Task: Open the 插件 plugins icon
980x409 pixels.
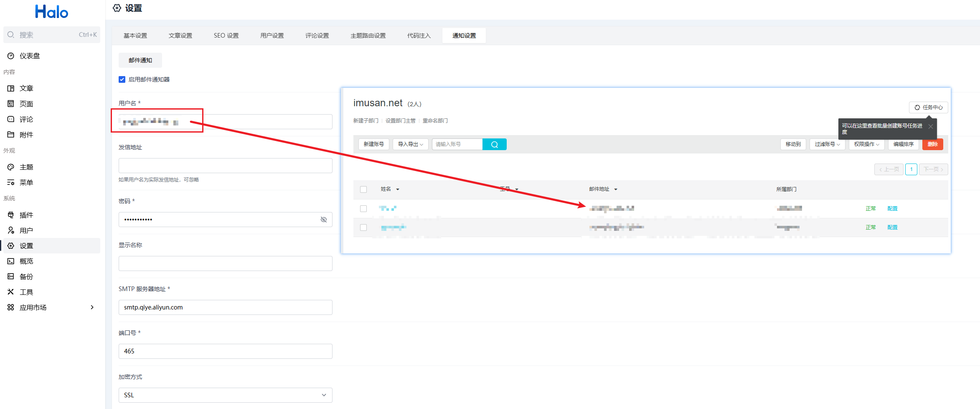Action: coord(11,215)
